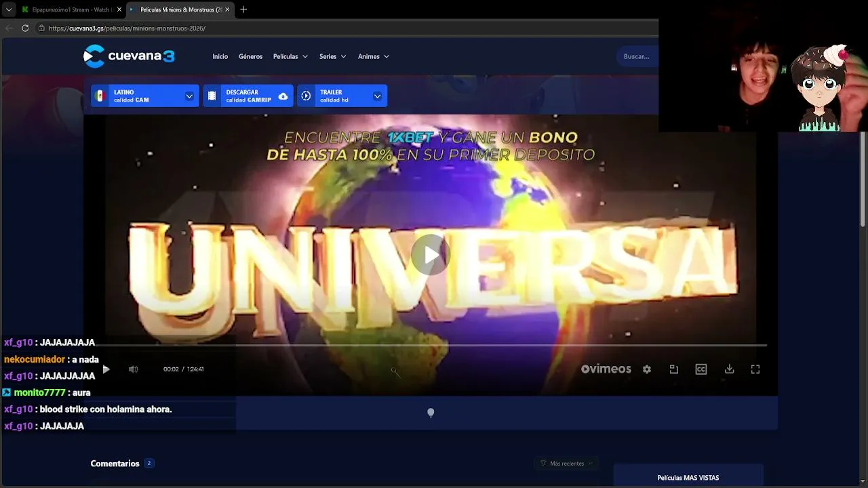Click the Vimeos logo in the player

click(606, 369)
